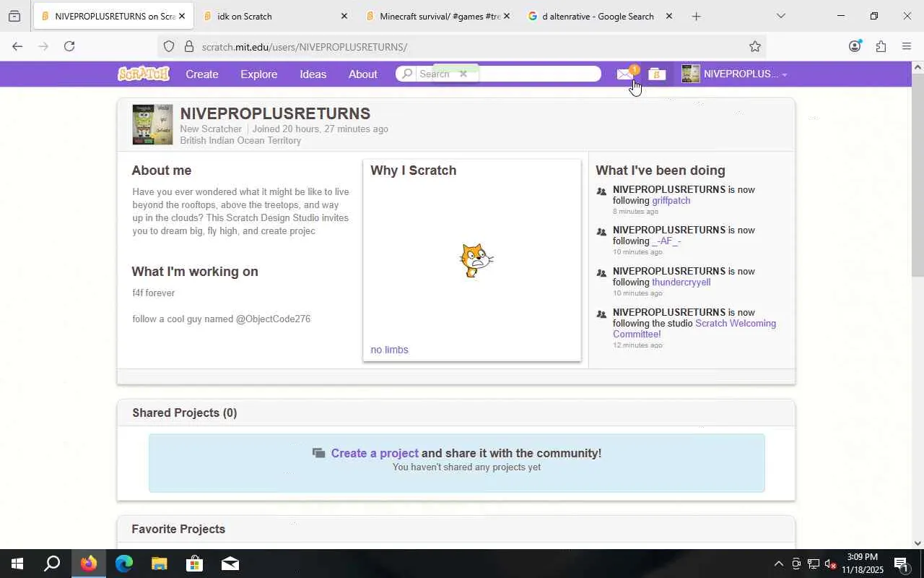Click into the Scratch search field
This screenshot has height=578, width=924.
pyautogui.click(x=498, y=74)
